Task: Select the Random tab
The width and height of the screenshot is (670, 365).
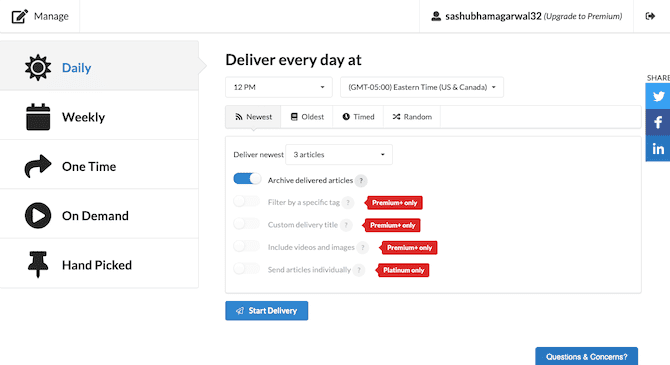Action: point(412,117)
